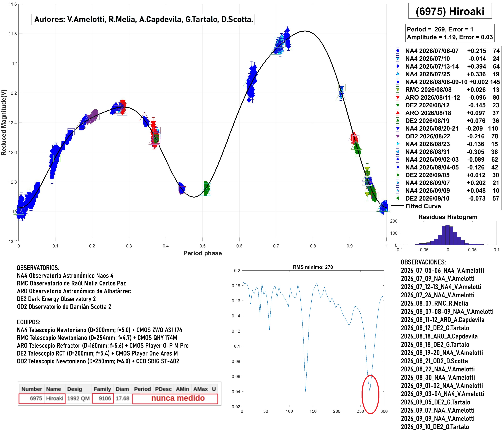Click legend red marker for ARO 2026/08/11-12
504x432 pixels.
tap(398, 98)
